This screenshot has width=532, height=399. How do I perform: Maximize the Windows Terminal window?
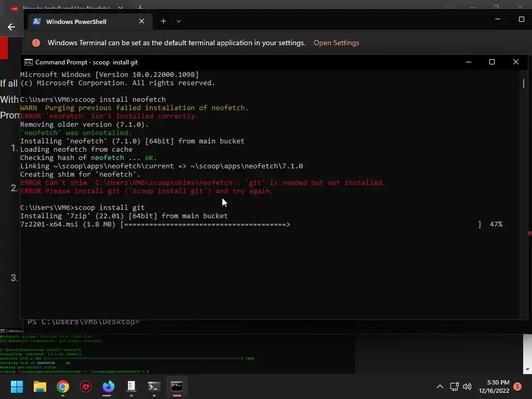pyautogui.click(x=522, y=19)
